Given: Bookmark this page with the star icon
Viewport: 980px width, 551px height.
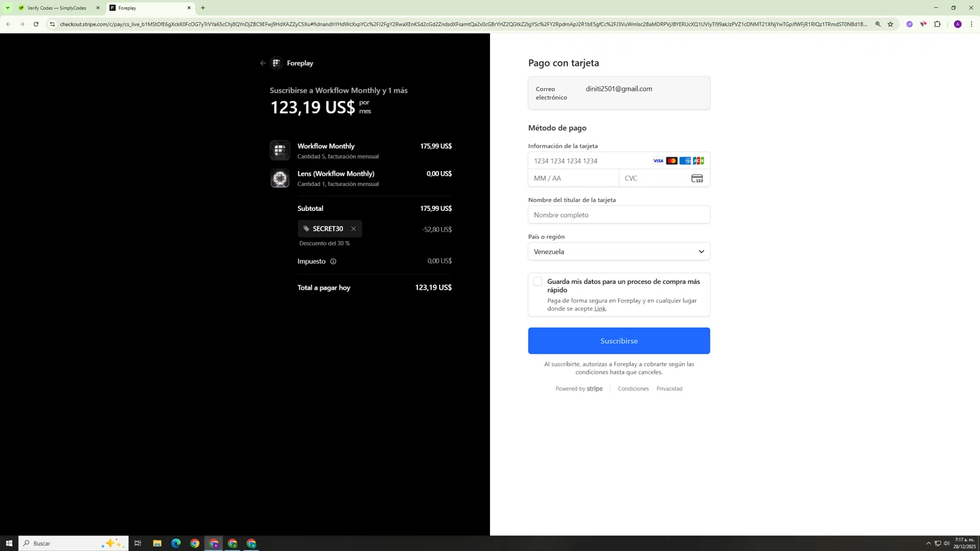Looking at the screenshot, I should click(890, 24).
